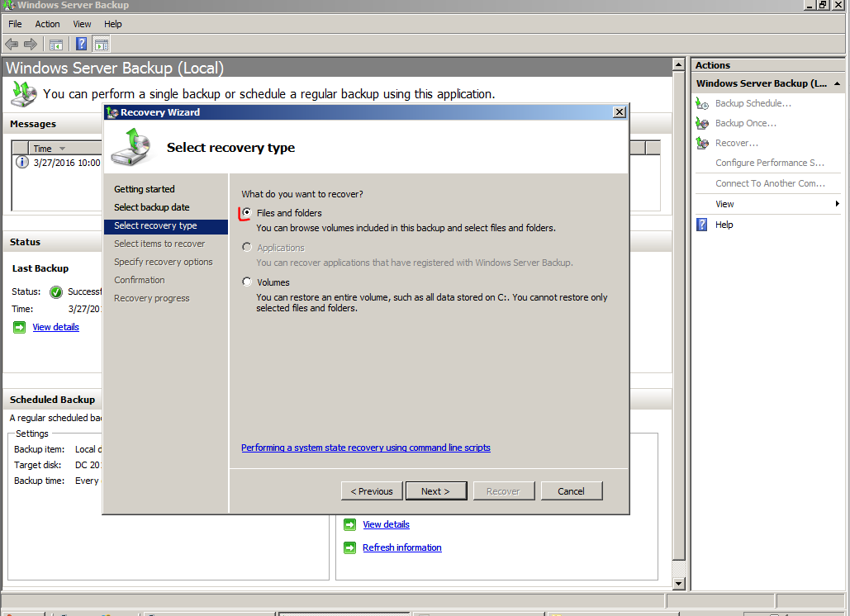This screenshot has height=616, width=850.
Task: Click Configure Performance Settings action
Action: pos(770,163)
